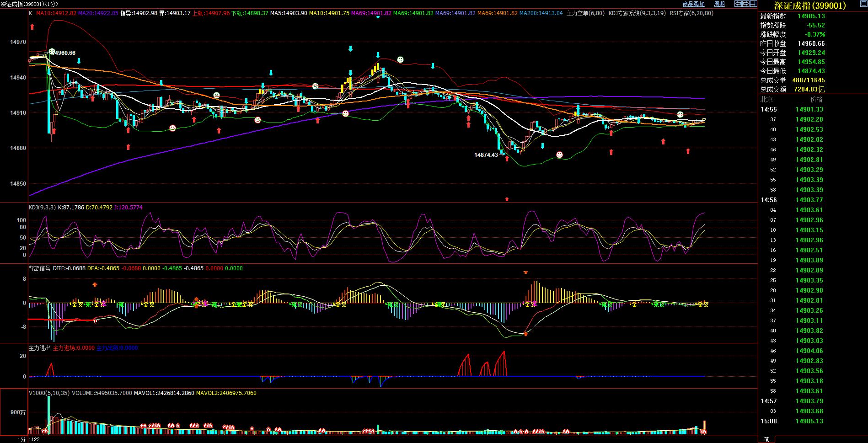The height and width of the screenshot is (443, 868).
Task: Click the DIFF:-0.0688 value
Action: [70, 268]
